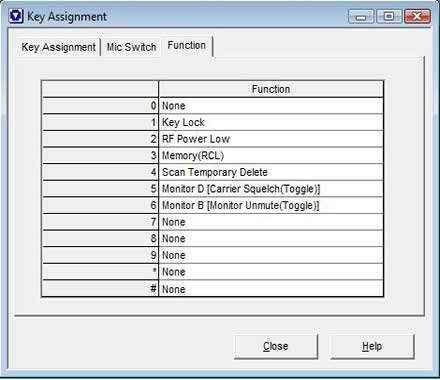Click row header for key 7
440x380 pixels.
100,222
